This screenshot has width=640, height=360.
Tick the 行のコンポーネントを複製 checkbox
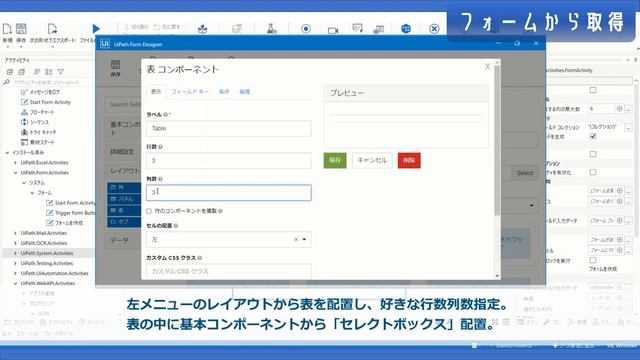pyautogui.click(x=149, y=211)
